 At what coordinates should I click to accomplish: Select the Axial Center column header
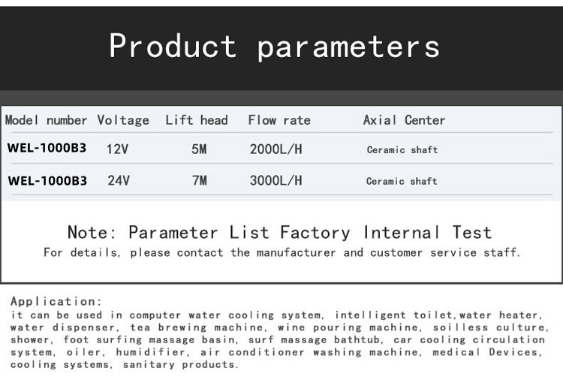click(404, 120)
